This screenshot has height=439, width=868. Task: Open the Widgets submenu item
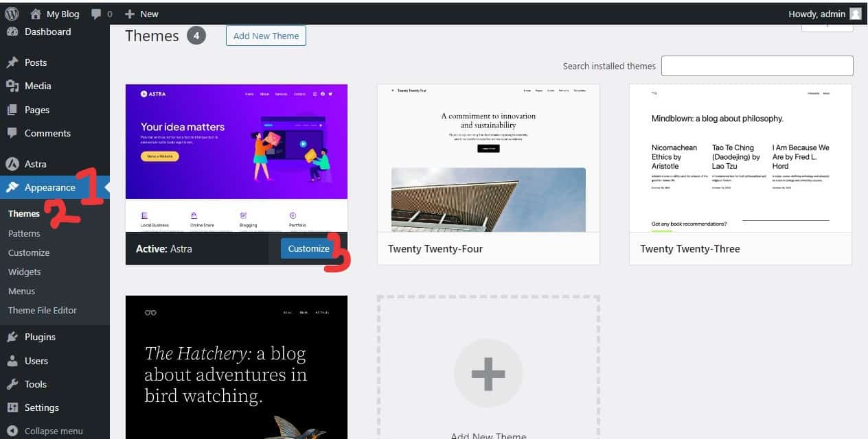[25, 272]
